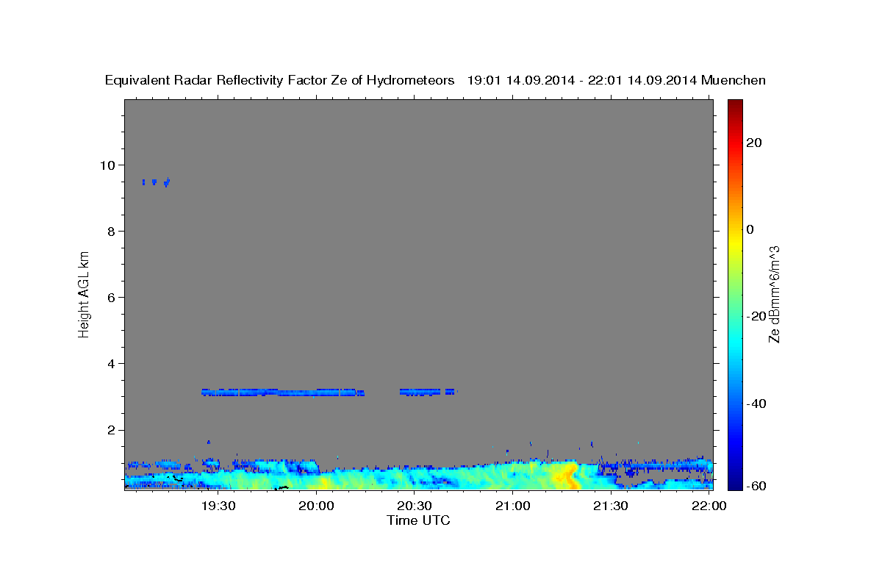
Task: Click the long blue cloud layer at 3 km
Action: click(283, 392)
